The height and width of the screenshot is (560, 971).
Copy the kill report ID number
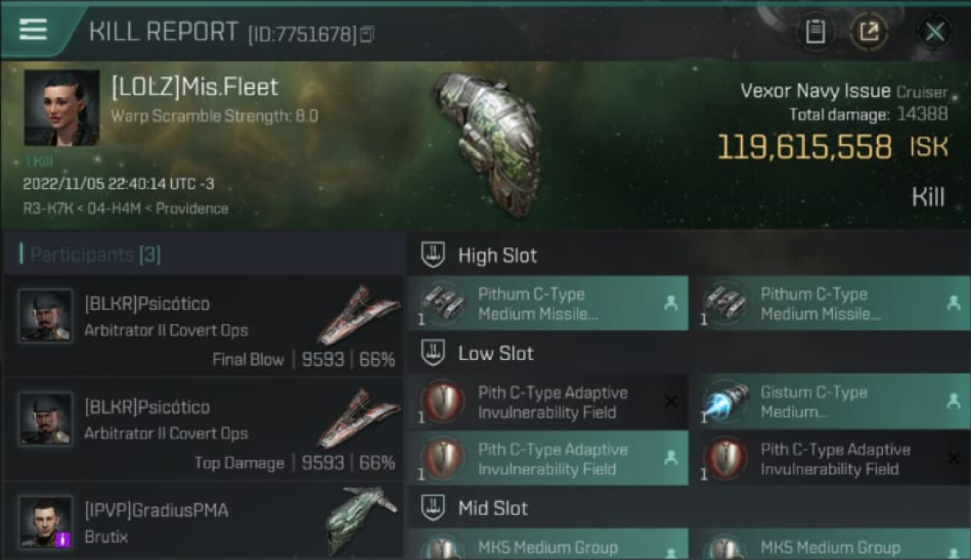(x=367, y=34)
